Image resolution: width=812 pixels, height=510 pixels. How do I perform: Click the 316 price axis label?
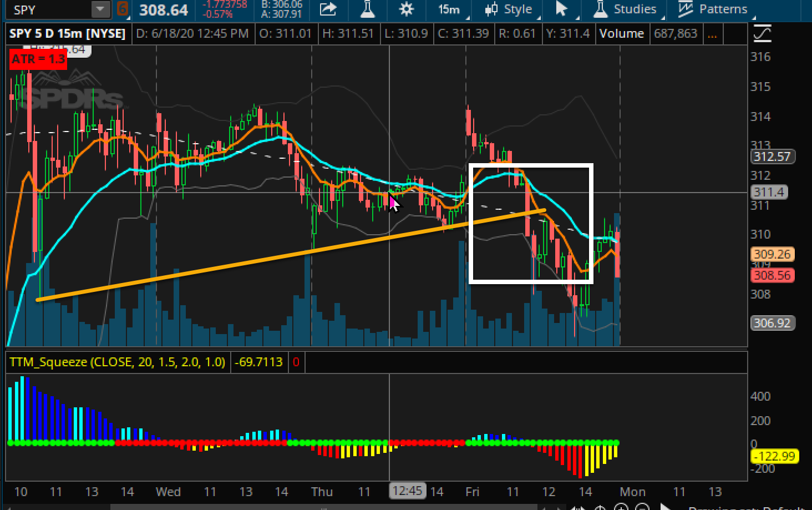pos(760,57)
